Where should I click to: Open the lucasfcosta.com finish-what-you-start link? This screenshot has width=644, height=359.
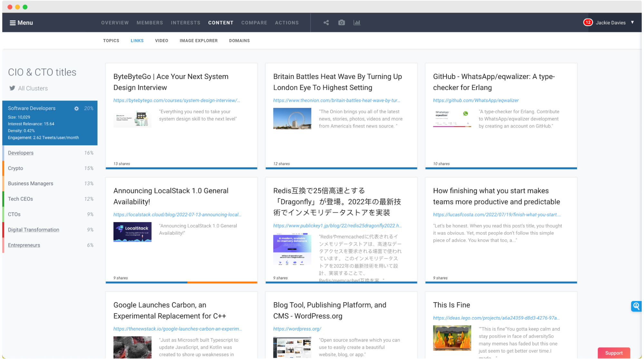(497, 215)
